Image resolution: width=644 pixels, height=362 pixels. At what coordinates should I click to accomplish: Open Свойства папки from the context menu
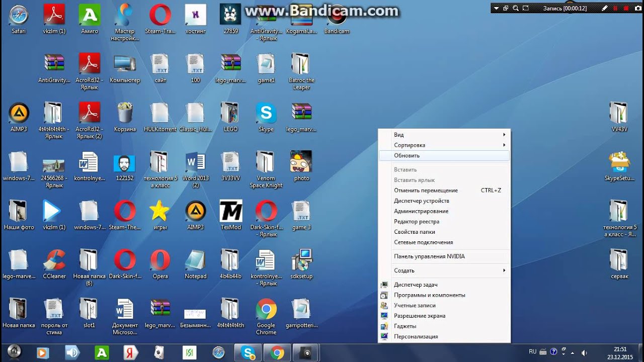point(444,232)
